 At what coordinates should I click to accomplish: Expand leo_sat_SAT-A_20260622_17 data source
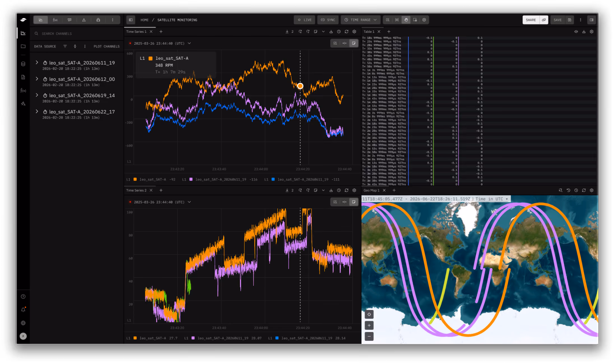[37, 111]
